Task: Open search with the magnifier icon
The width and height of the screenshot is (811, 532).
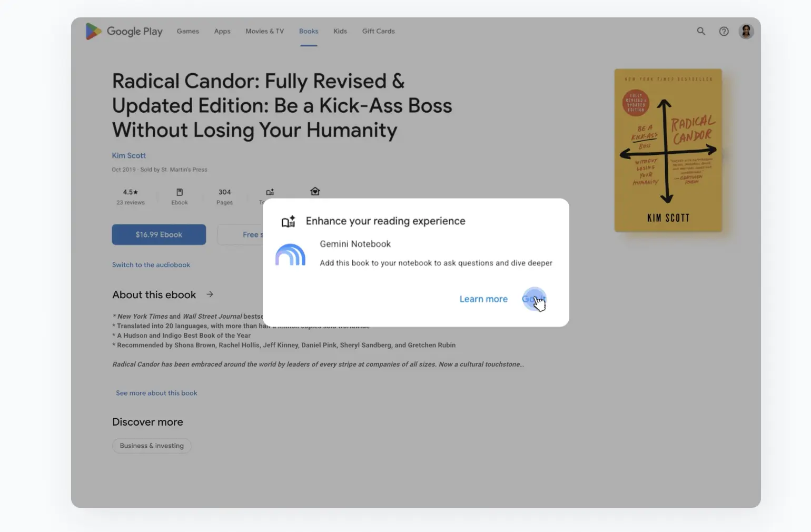Action: click(x=701, y=31)
